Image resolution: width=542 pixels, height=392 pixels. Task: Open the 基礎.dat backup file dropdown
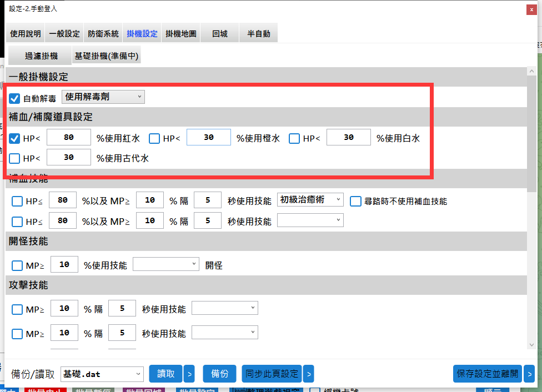[102, 374]
